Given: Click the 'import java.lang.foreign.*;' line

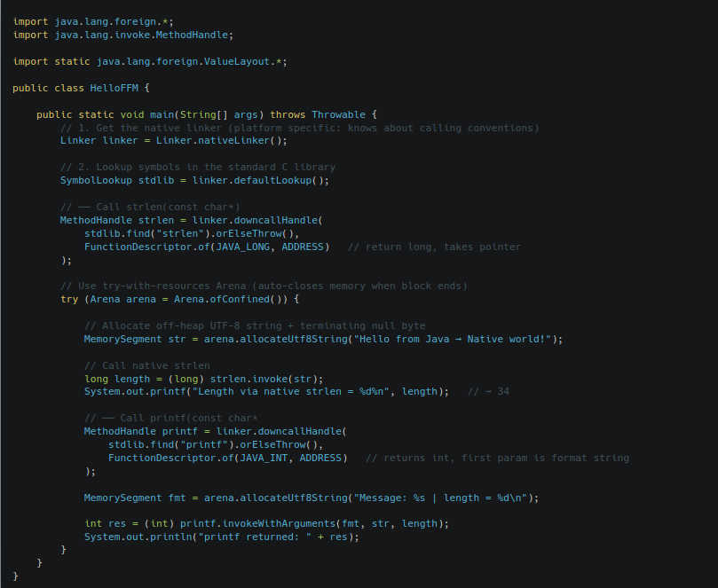Looking at the screenshot, I should tap(93, 22).
